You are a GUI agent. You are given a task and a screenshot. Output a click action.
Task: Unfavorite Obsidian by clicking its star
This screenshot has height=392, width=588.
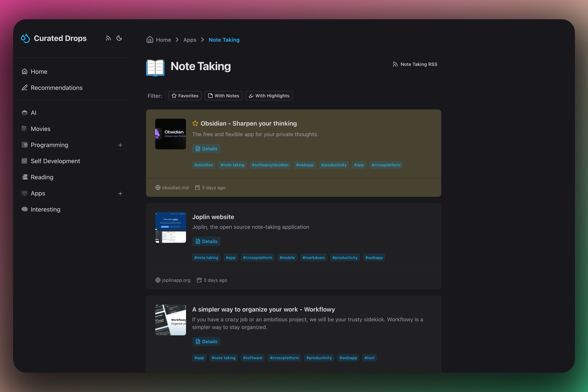(195, 123)
